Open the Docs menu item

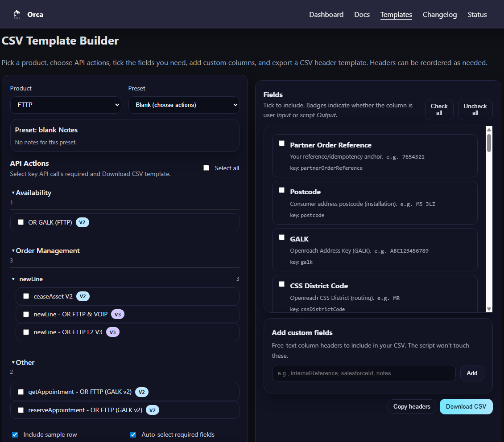[x=362, y=14]
